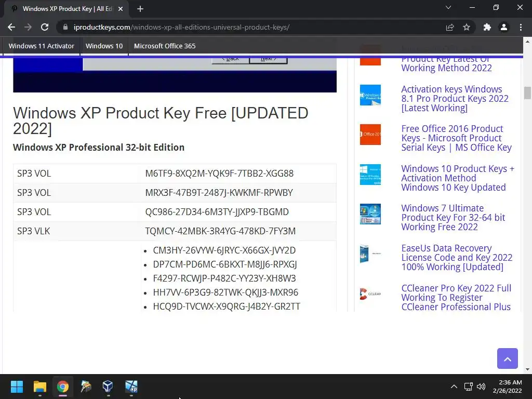Open Activation keys Windows 8.1 Pro link
Screen dimensions: 532x399
455,98
